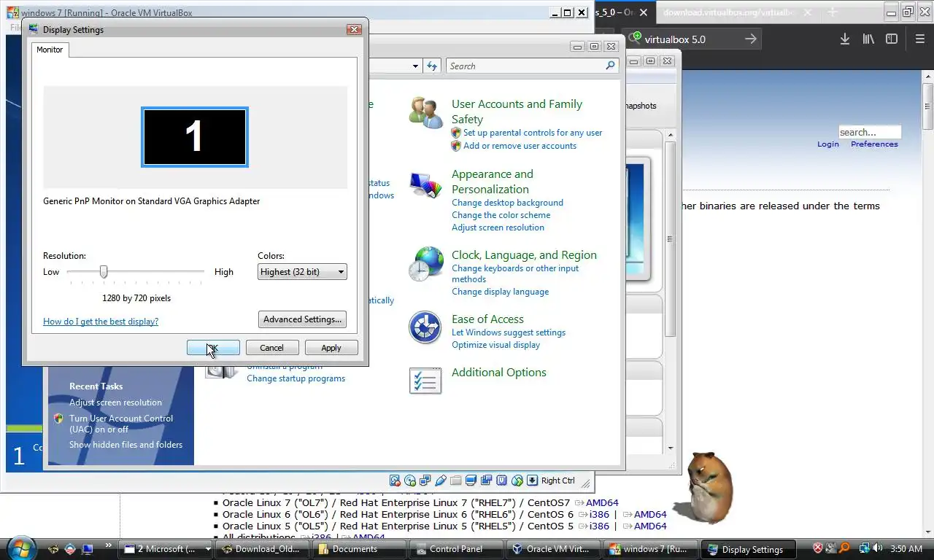Screen dimensions: 934x560
Task: Click the optical disc status icon
Action: [x=410, y=481]
